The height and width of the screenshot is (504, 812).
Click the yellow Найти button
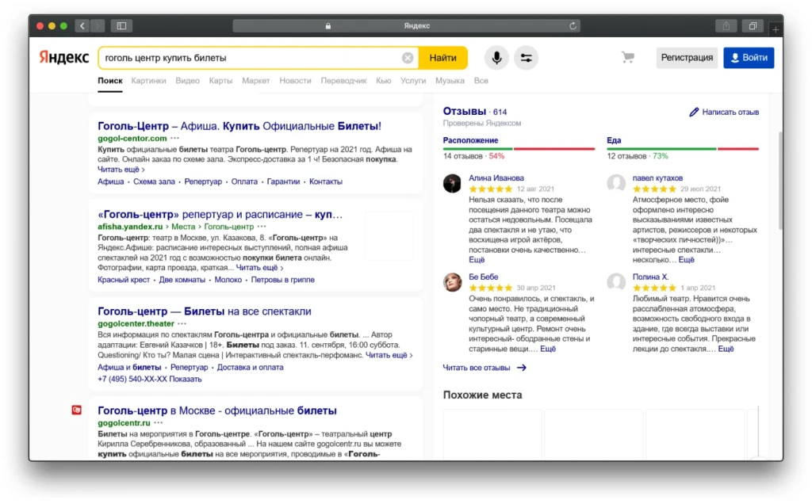pyautogui.click(x=442, y=58)
